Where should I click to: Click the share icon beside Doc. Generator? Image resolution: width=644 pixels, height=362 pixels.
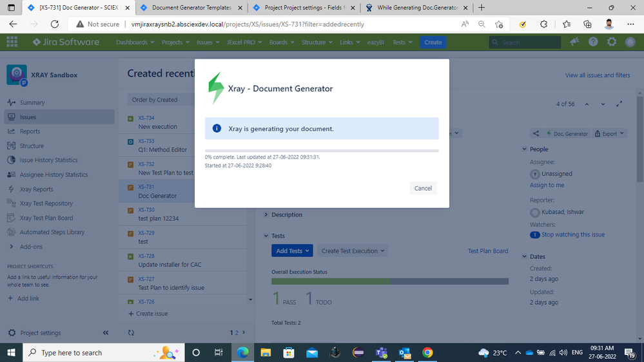click(536, 133)
